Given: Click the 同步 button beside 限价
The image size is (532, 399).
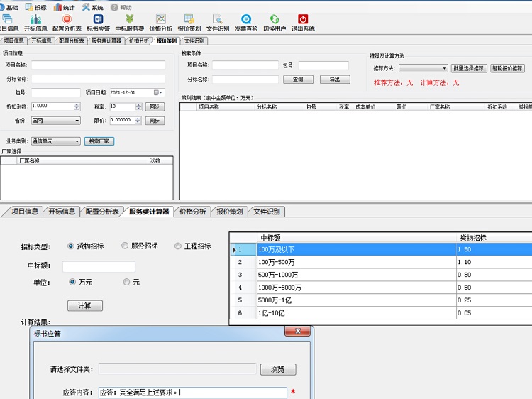Looking at the screenshot, I should (155, 121).
